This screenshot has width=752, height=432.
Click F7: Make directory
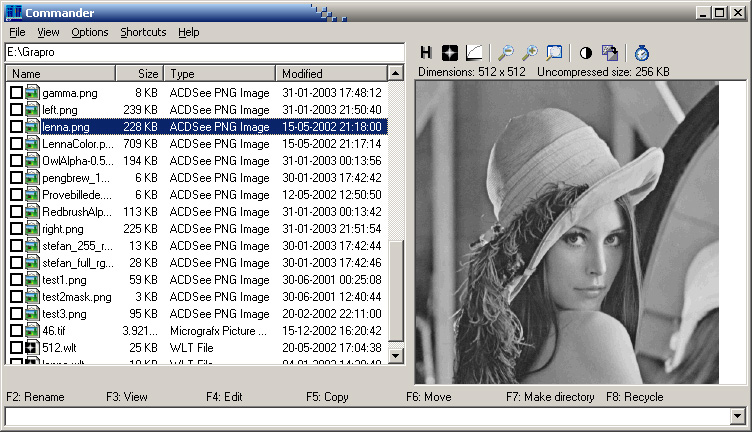tap(550, 397)
